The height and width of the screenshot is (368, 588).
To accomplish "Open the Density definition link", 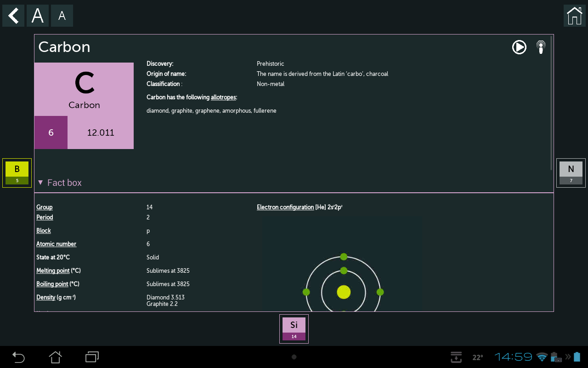I will (46, 297).
